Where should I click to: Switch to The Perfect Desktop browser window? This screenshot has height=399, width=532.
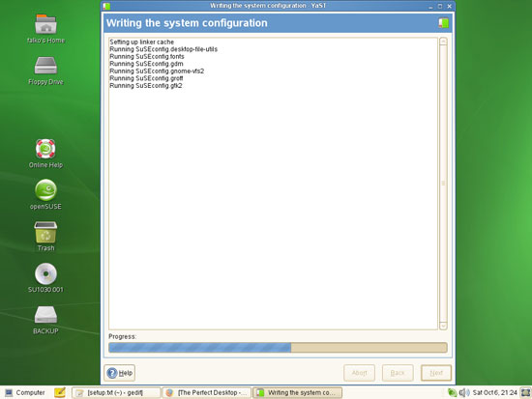coord(207,392)
